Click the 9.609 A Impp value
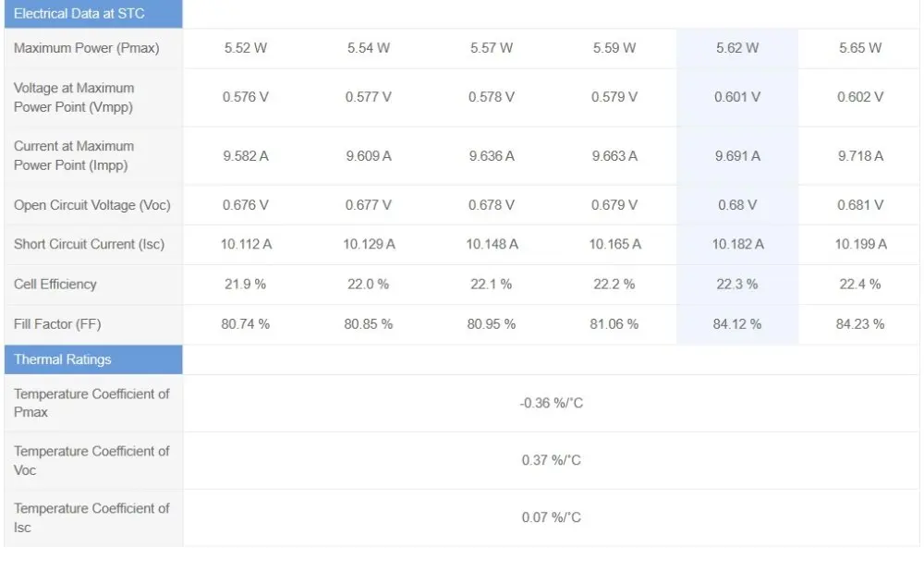924x583 pixels. click(369, 156)
